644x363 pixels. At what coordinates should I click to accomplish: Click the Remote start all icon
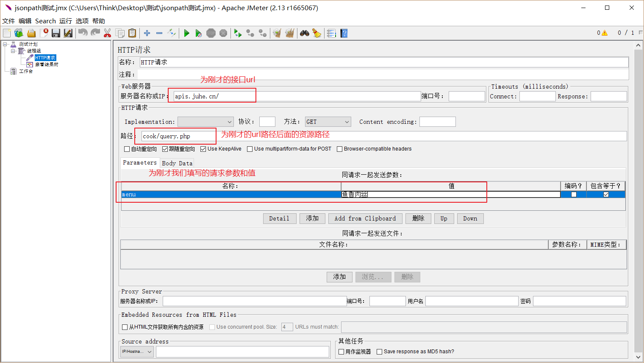point(238,33)
